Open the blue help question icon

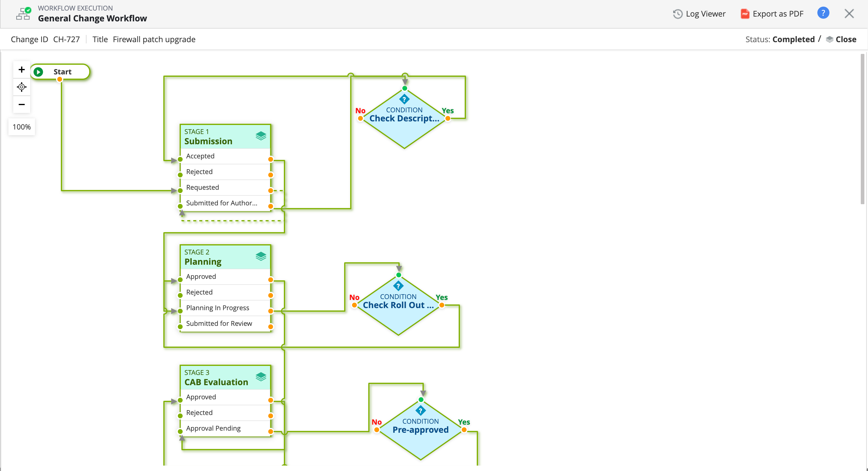pyautogui.click(x=823, y=13)
